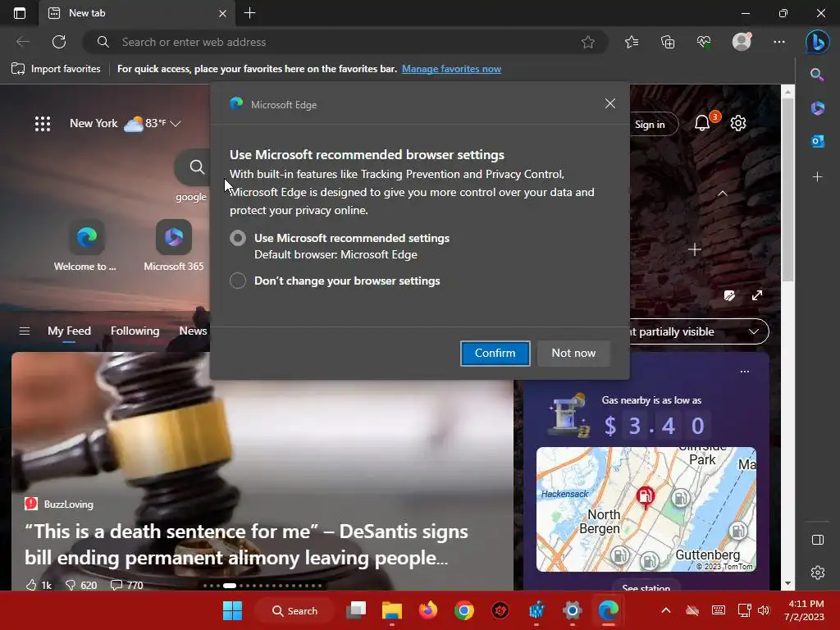Open the gas stations map thumbnail
This screenshot has height=630, width=840.
pos(646,509)
